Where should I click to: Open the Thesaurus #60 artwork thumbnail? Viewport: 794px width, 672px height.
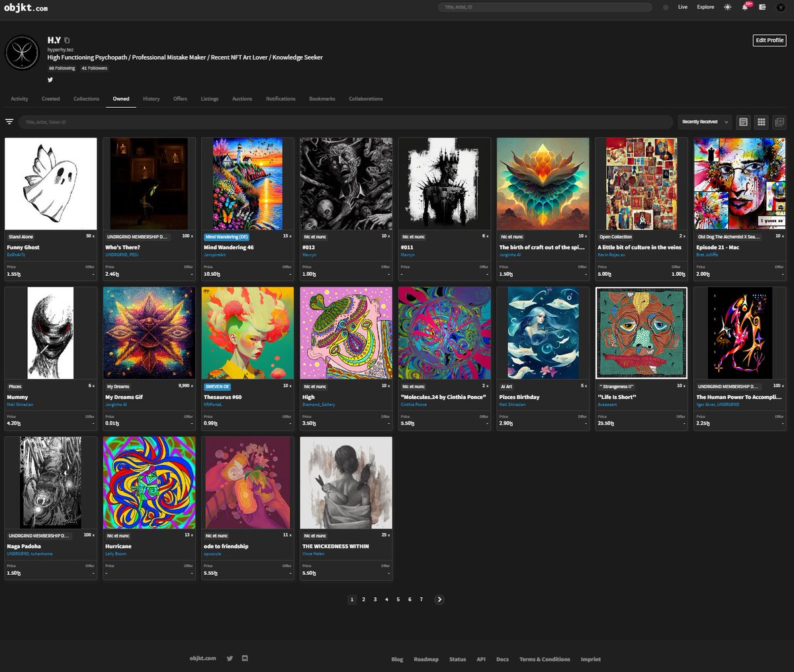pyautogui.click(x=247, y=333)
